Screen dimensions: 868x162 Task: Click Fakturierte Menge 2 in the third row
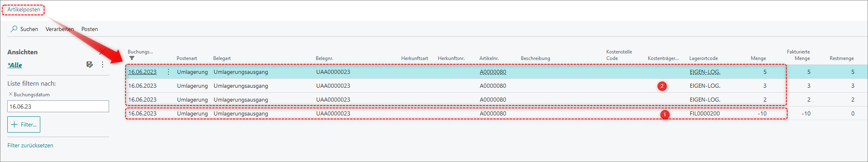coord(809,100)
